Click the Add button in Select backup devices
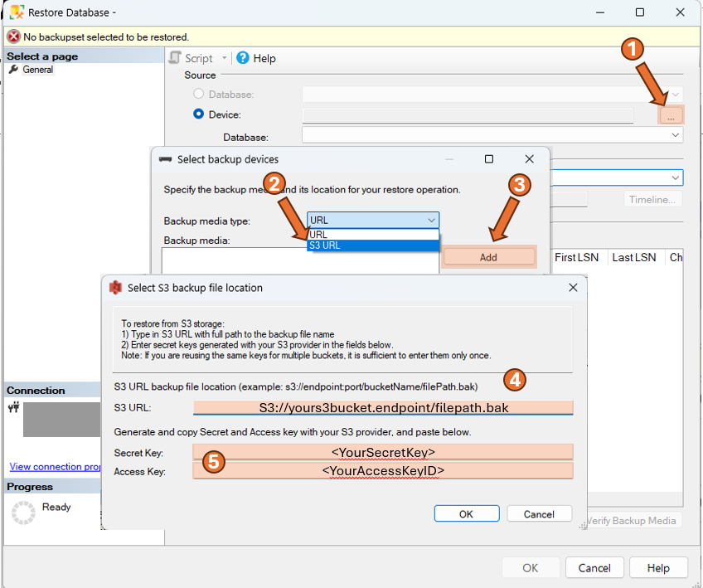The image size is (703, 588). click(488, 257)
